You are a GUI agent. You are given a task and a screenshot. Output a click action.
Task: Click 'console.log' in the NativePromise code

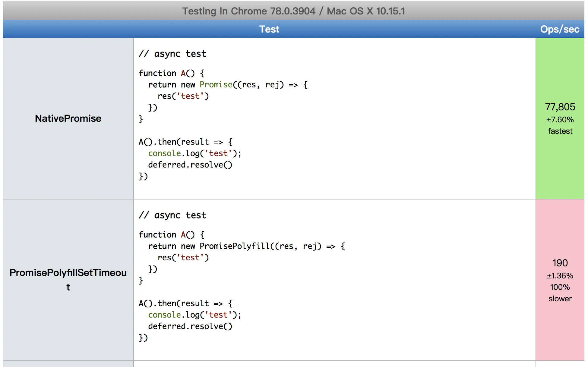(174, 153)
